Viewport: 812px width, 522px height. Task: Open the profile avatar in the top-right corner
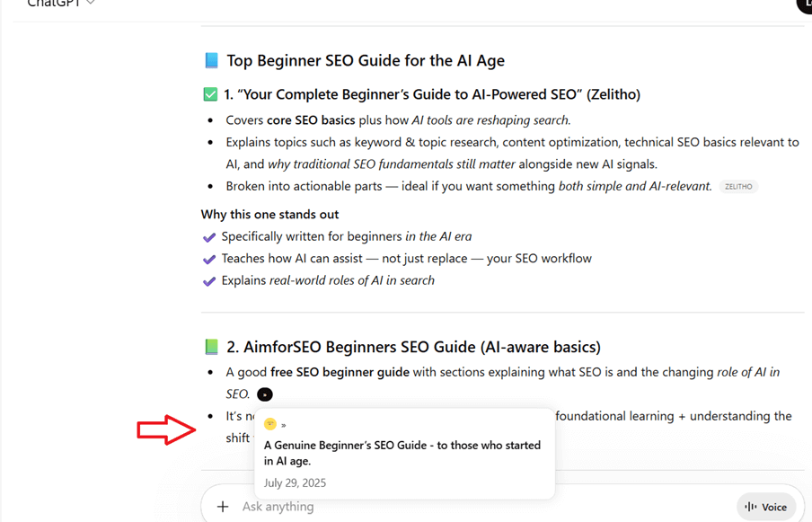[x=805, y=4]
